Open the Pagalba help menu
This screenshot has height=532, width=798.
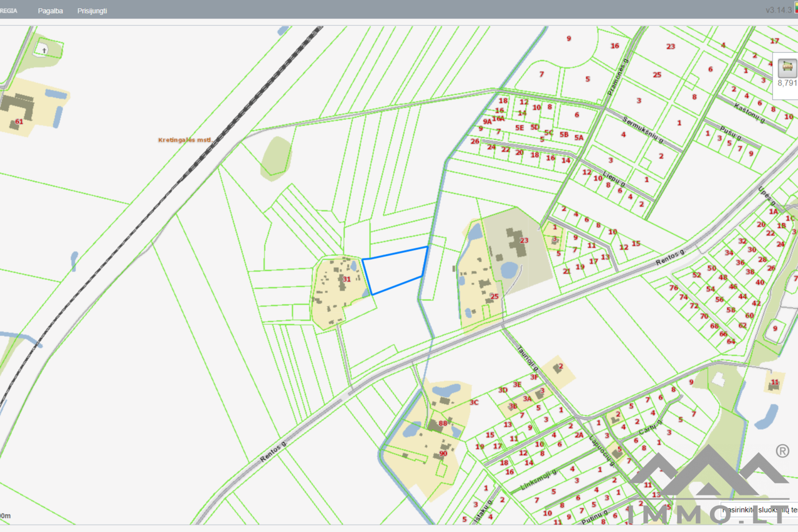pos(50,11)
